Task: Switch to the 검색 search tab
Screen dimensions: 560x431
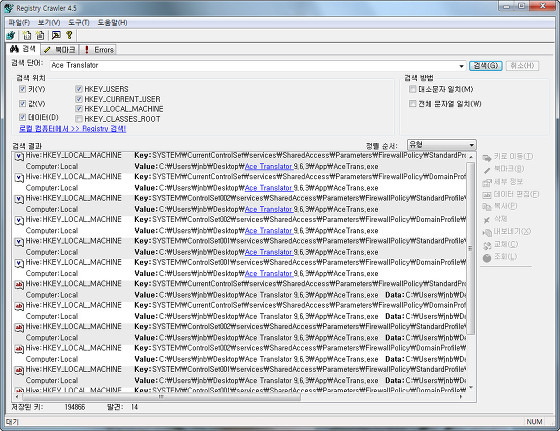Action: click(24, 49)
